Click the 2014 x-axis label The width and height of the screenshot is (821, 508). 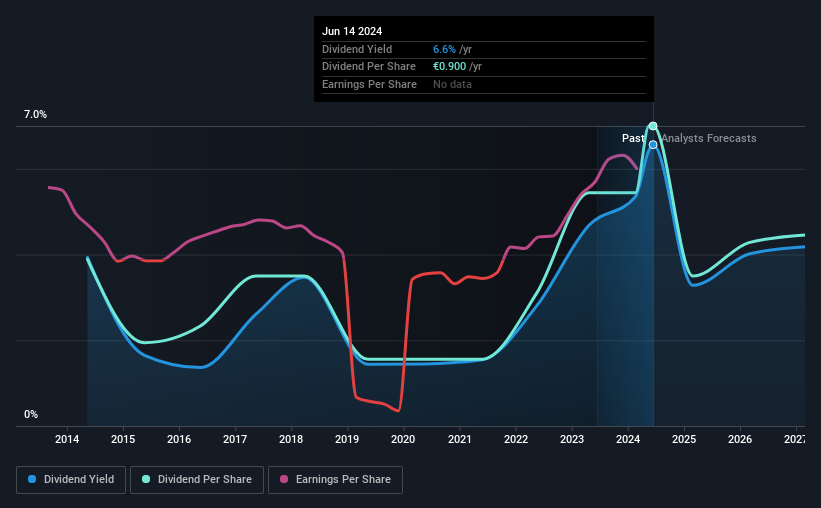[x=67, y=439]
